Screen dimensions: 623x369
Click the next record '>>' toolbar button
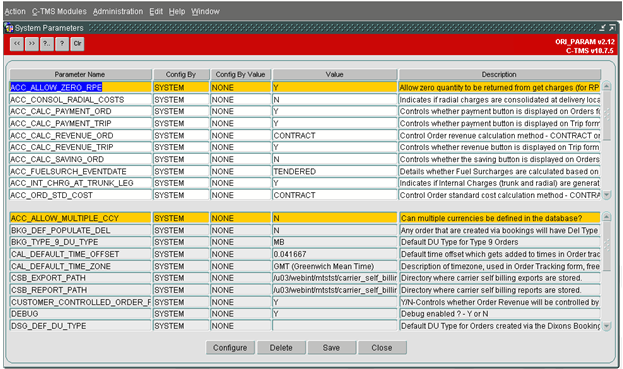(x=32, y=44)
